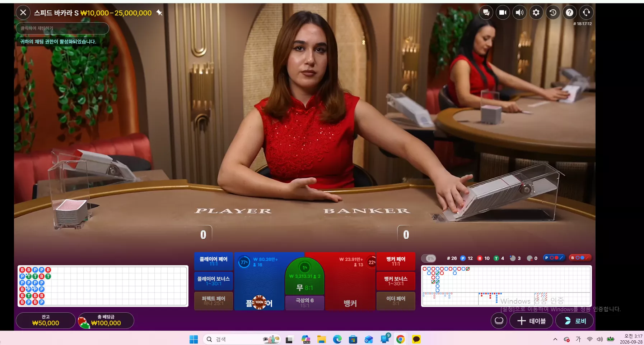Toggle the Player prediction road pill

coord(554,258)
